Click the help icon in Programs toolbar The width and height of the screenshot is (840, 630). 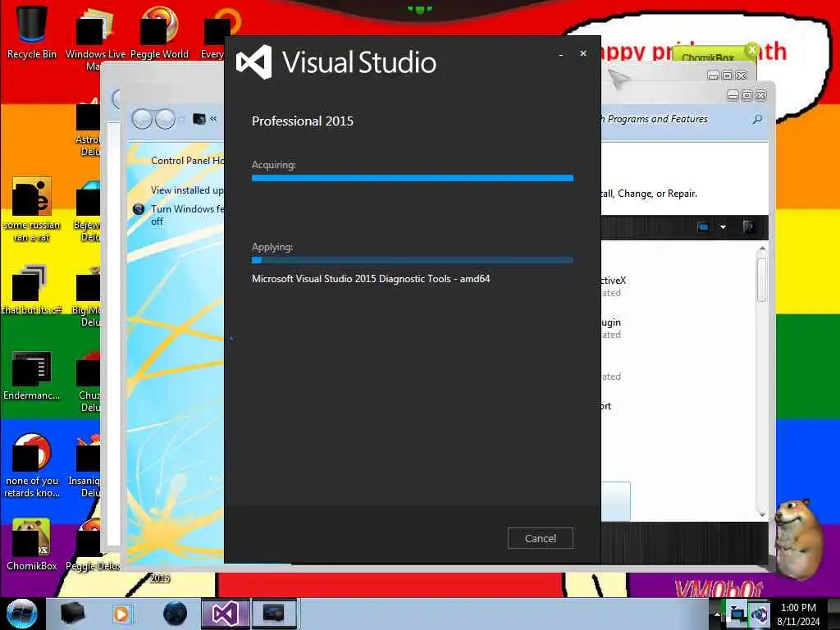[x=749, y=227]
